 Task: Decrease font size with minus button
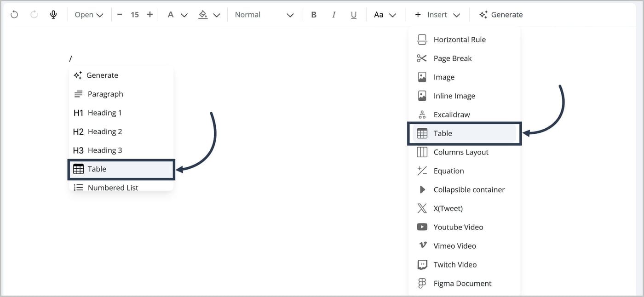click(x=120, y=15)
